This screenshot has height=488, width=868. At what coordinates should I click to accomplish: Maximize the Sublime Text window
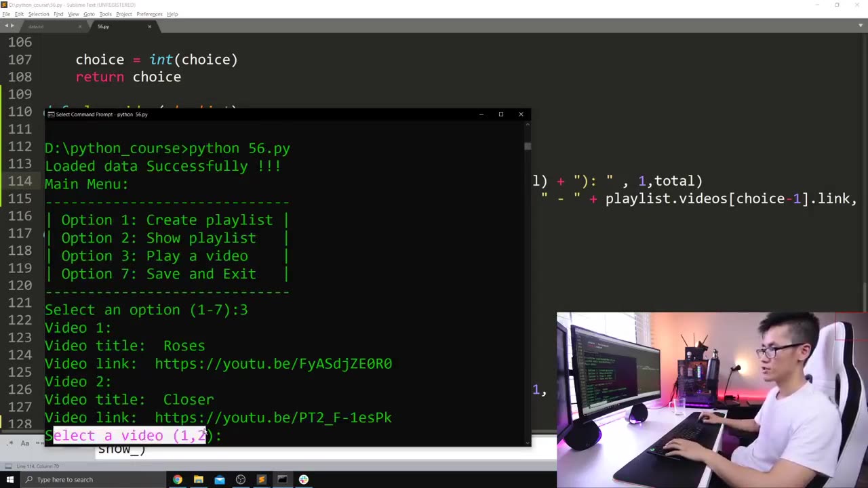(837, 5)
